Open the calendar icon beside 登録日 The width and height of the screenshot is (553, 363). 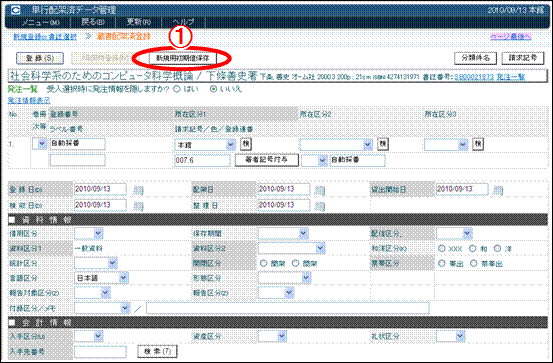pyautogui.click(x=138, y=190)
